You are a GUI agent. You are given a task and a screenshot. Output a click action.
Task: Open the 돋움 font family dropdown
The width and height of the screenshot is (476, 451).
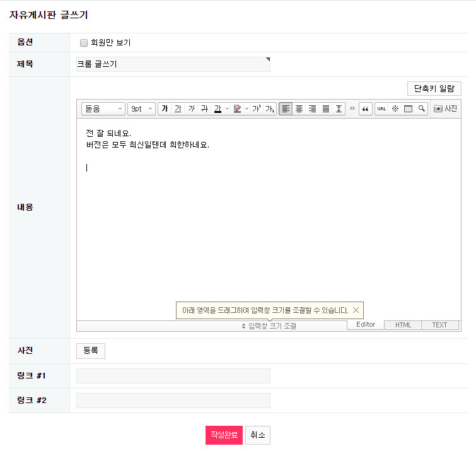(103, 109)
